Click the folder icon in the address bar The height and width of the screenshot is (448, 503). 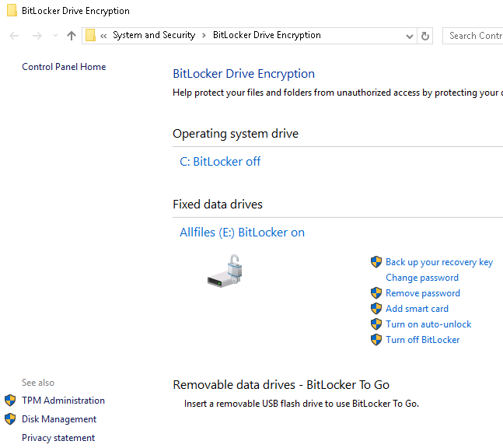click(91, 36)
